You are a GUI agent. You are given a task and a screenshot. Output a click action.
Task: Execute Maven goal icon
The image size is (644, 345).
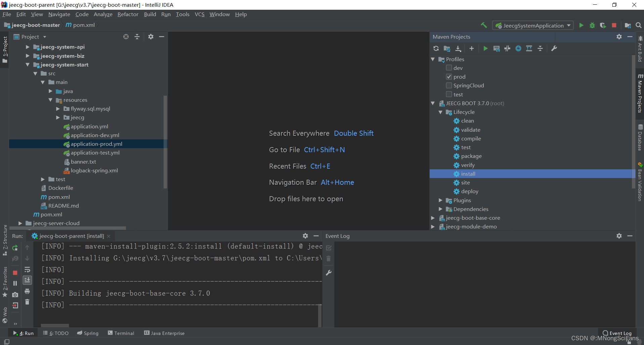pos(497,48)
